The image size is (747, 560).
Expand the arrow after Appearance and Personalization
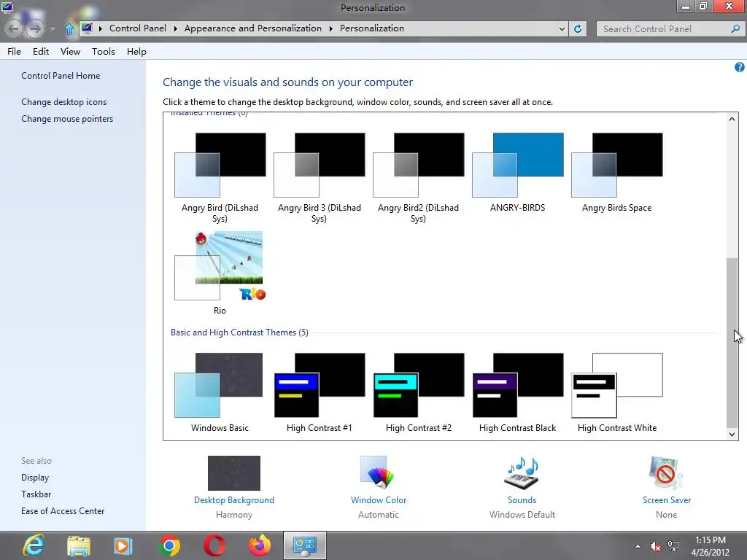pyautogui.click(x=330, y=28)
